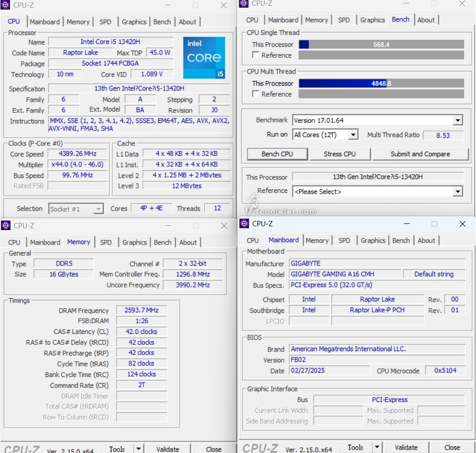Click the Close button in the Memory timings window
Screen dimensions: 476x453
pos(214,449)
